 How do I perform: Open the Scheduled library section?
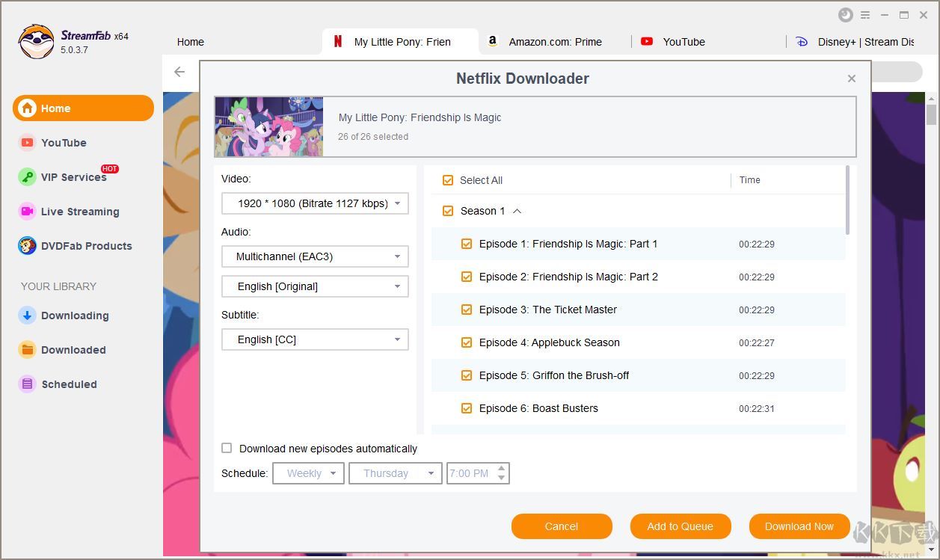tap(70, 384)
